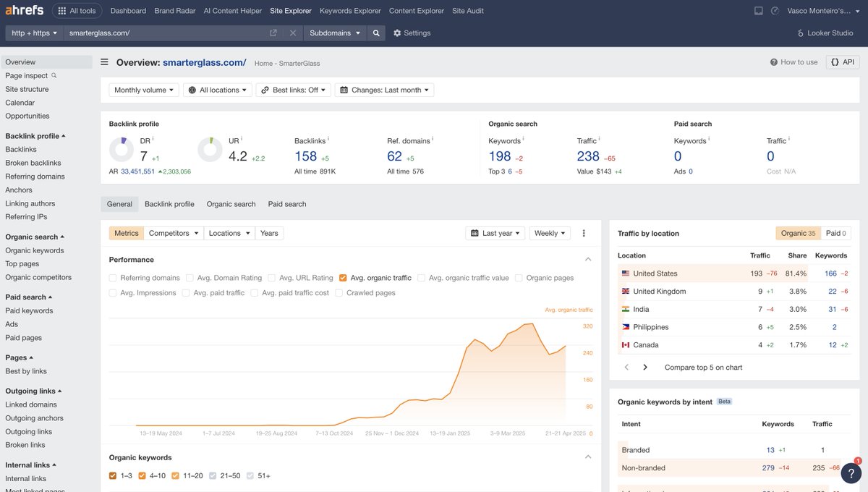This screenshot has width=868, height=492.
Task: Select the Years chart tab
Action: pos(269,233)
